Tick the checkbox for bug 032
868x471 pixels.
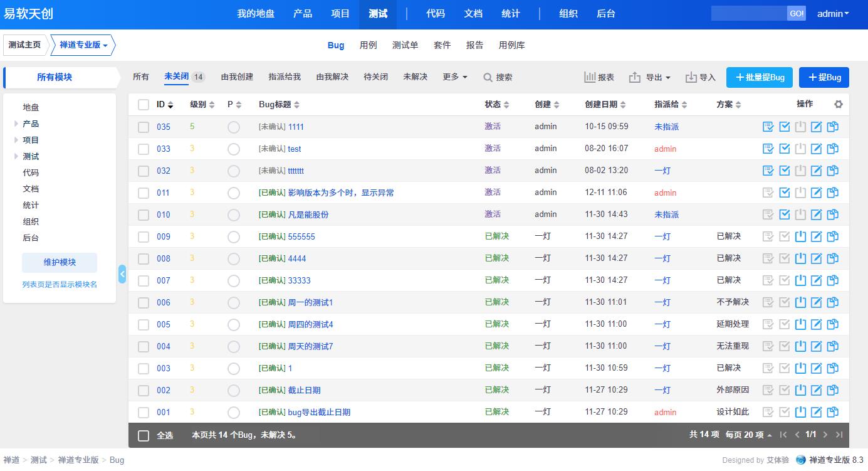point(144,171)
